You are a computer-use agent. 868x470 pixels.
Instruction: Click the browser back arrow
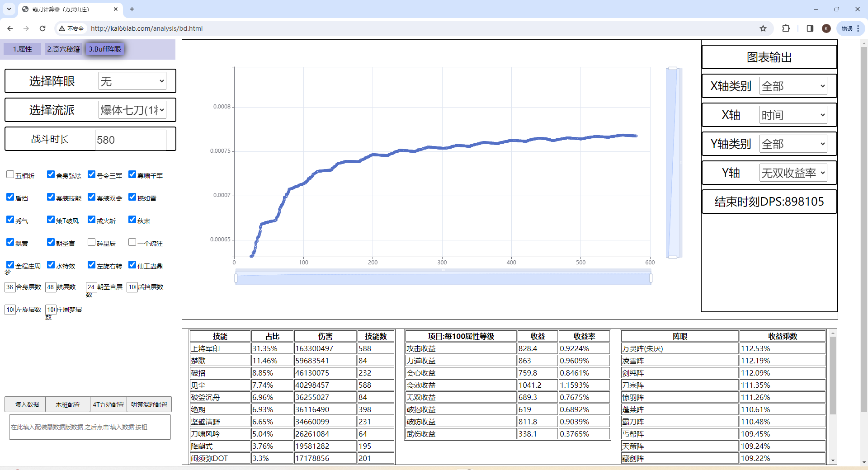[x=10, y=28]
